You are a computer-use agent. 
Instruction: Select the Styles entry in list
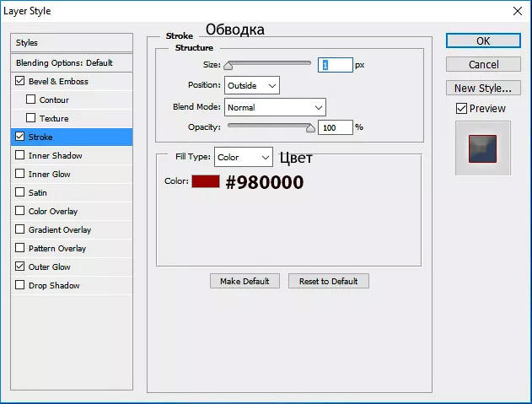pyautogui.click(x=72, y=43)
